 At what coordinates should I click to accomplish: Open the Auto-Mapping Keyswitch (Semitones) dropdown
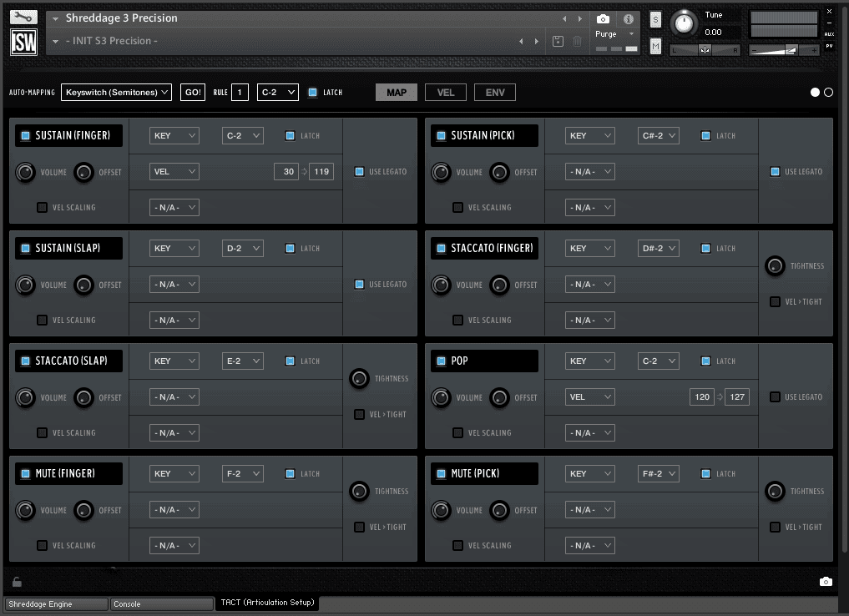[116, 93]
